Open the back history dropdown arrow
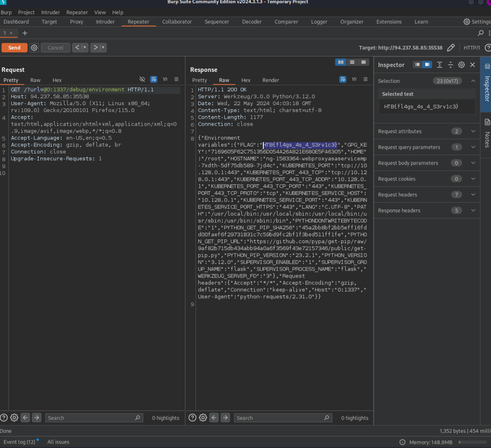This screenshot has width=491, height=448. (x=85, y=48)
